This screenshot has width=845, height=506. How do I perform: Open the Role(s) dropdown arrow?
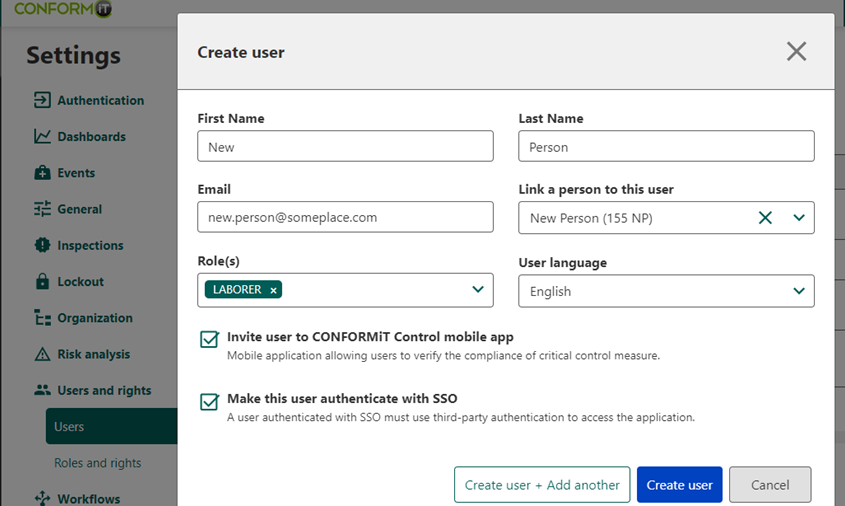click(x=477, y=289)
